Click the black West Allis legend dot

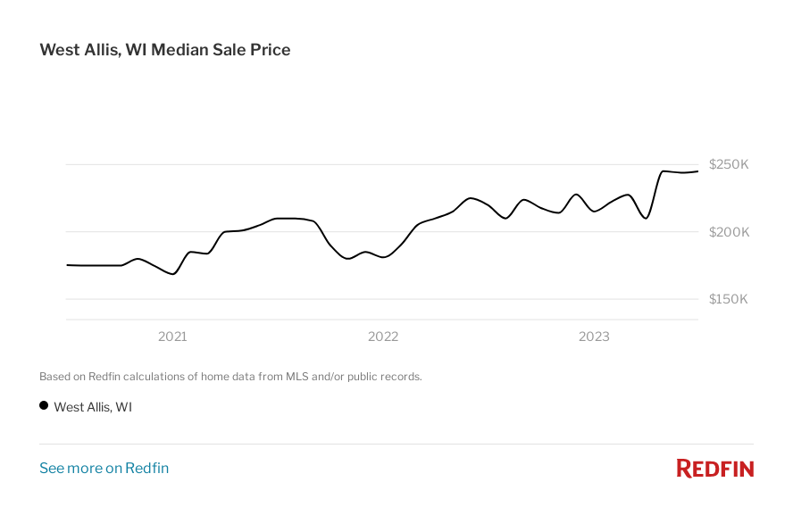click(x=44, y=406)
